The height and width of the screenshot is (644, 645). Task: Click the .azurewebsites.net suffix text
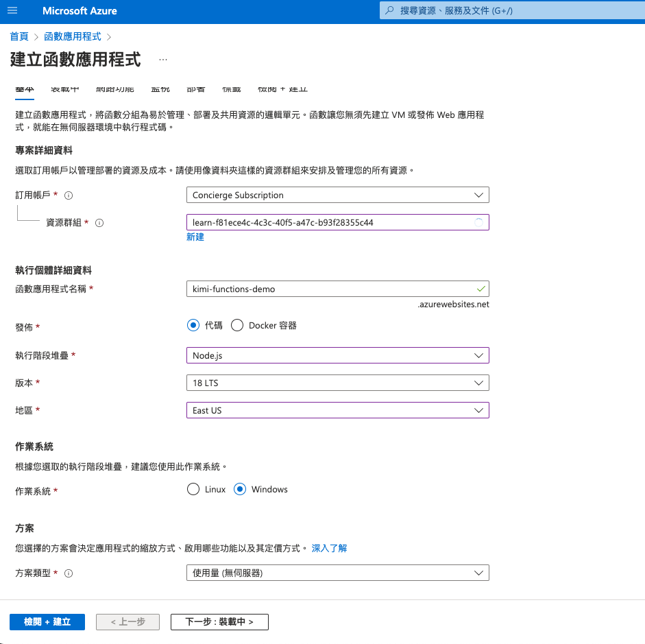[453, 304]
